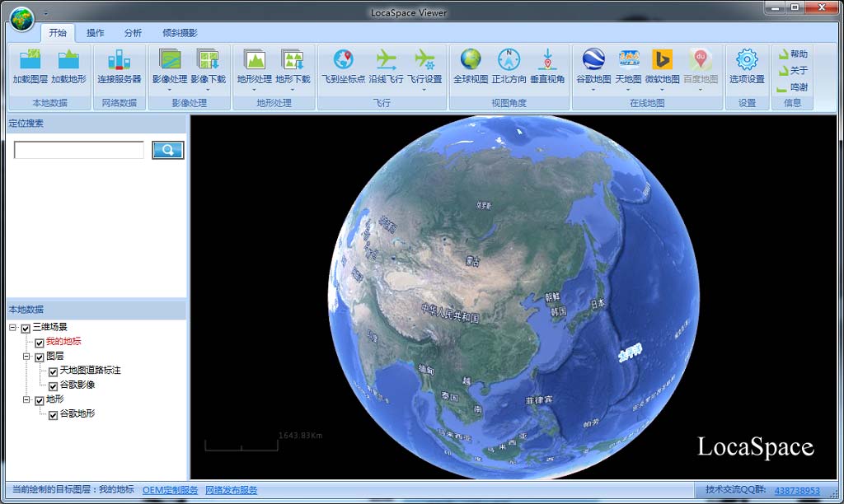The height and width of the screenshot is (504, 844).
Task: Switch to 开始 ribbon tab
Action: [x=58, y=33]
